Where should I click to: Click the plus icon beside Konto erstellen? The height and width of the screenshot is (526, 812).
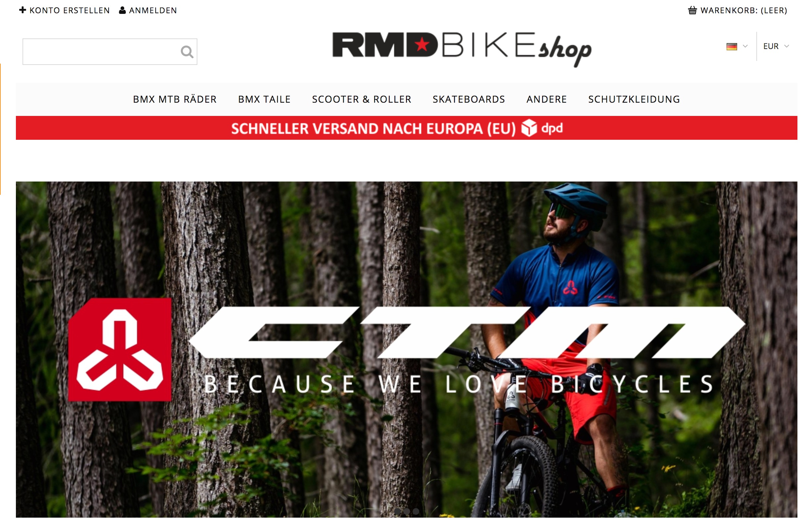click(23, 10)
